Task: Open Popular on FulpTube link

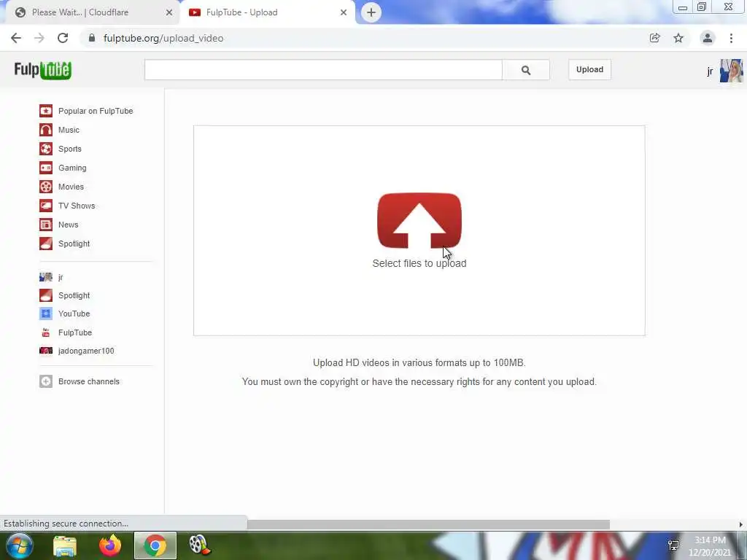Action: click(96, 111)
